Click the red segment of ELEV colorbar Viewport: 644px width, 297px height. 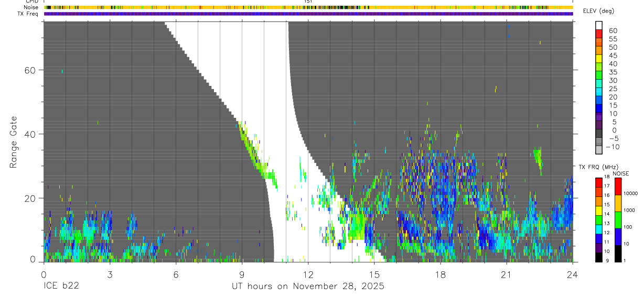click(599, 34)
